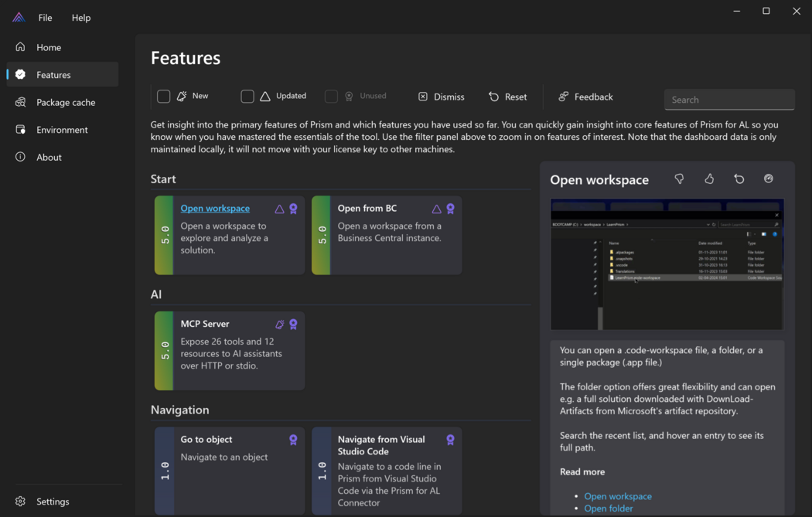Click the New filter party icon
812x517 pixels.
(182, 97)
